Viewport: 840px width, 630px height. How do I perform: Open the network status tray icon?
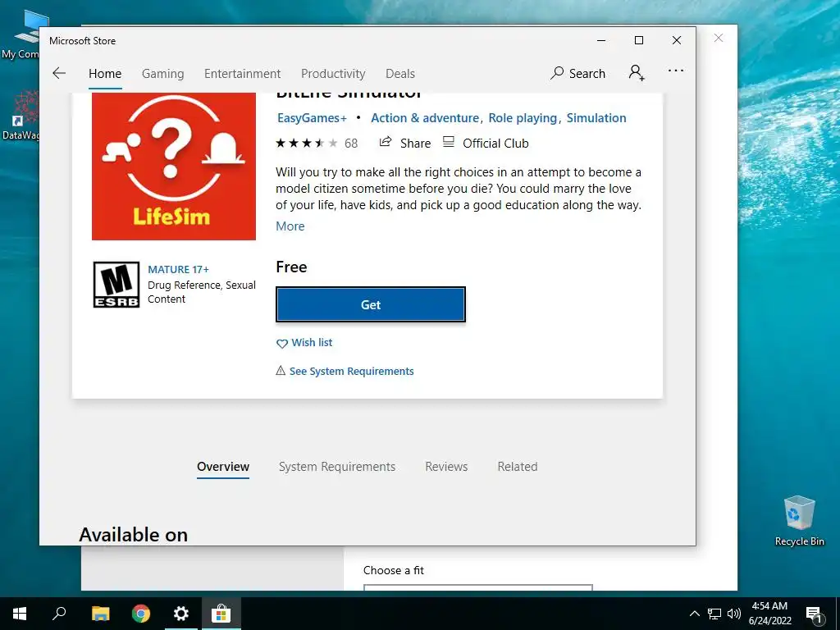point(714,614)
